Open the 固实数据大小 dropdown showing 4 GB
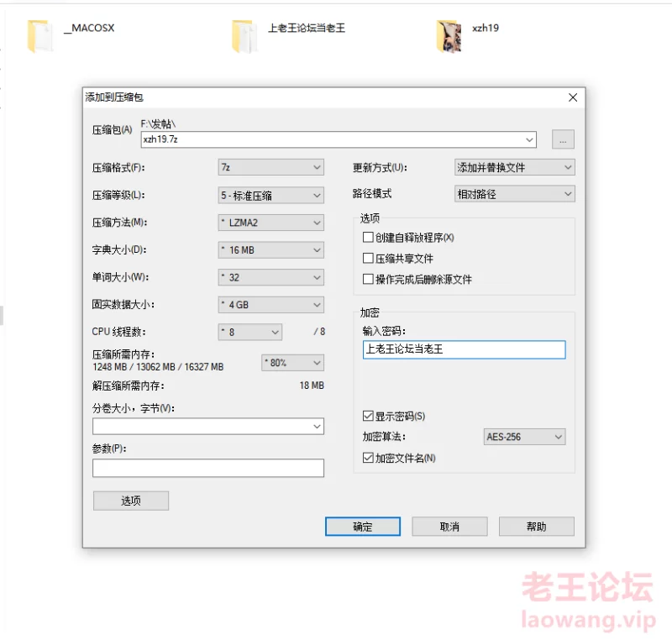The image size is (672, 640). pos(270,305)
